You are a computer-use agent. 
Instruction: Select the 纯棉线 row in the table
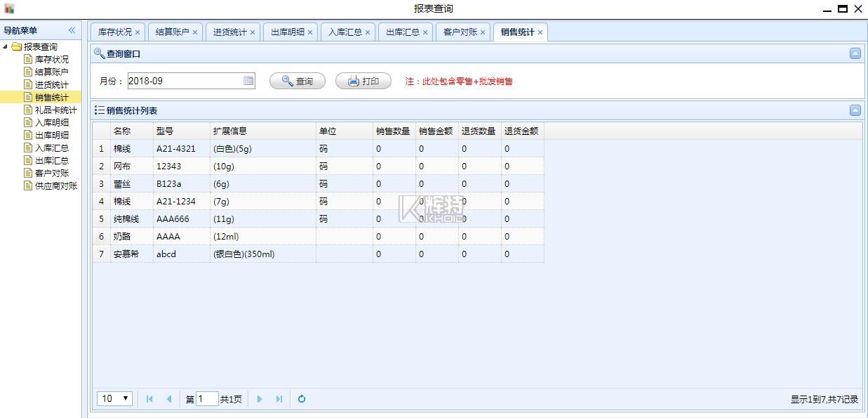click(x=126, y=219)
